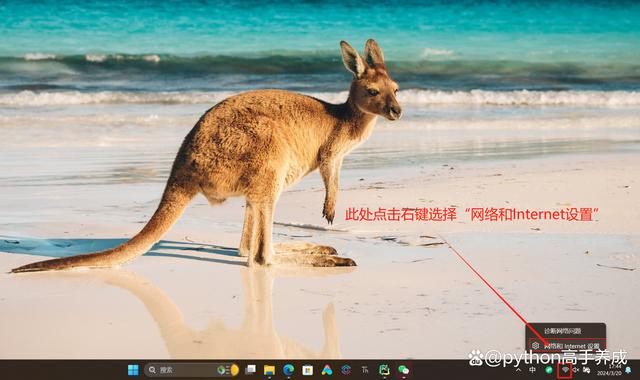
Task: Click the search highlight icon in search box
Action: (x=229, y=370)
